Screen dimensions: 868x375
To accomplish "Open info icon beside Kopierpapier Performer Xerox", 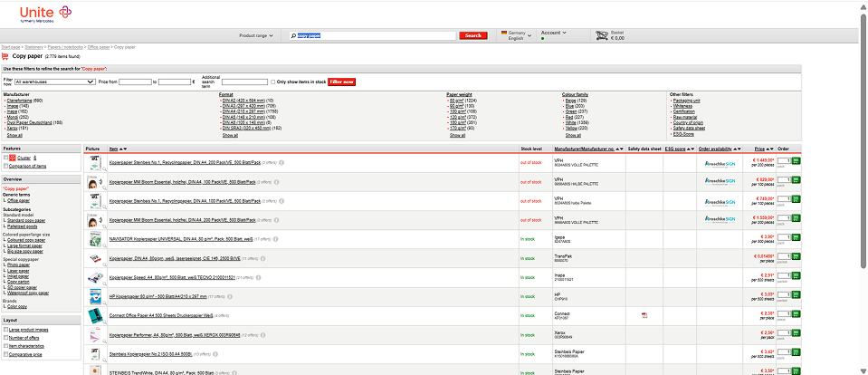I will [263, 334].
